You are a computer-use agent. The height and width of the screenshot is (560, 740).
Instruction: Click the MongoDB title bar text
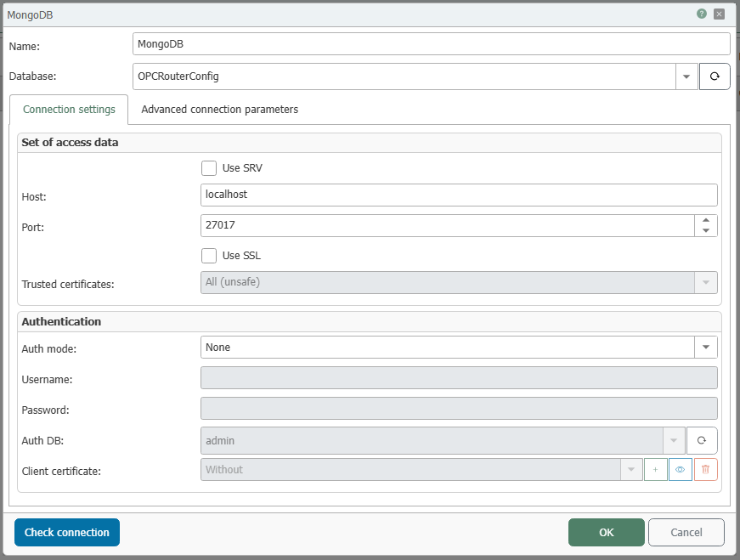31,15
